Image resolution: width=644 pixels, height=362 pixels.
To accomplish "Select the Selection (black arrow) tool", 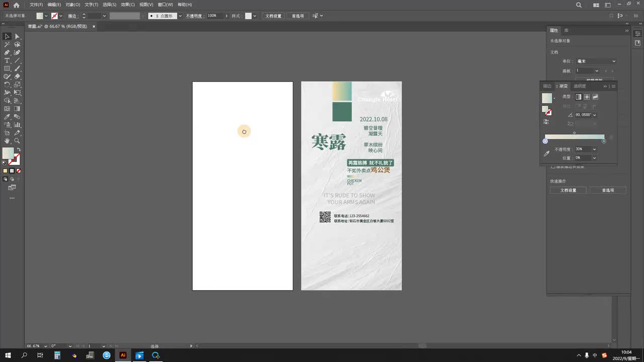I will click(7, 36).
